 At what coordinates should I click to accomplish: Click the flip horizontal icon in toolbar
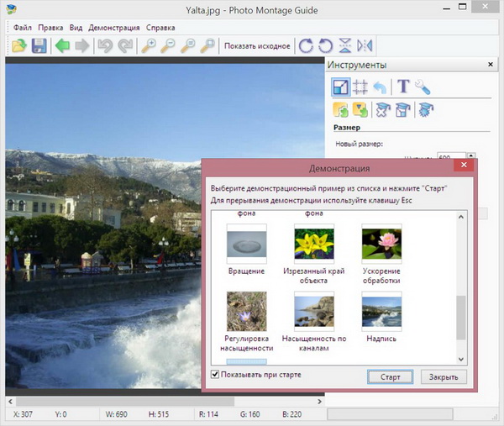pos(365,46)
